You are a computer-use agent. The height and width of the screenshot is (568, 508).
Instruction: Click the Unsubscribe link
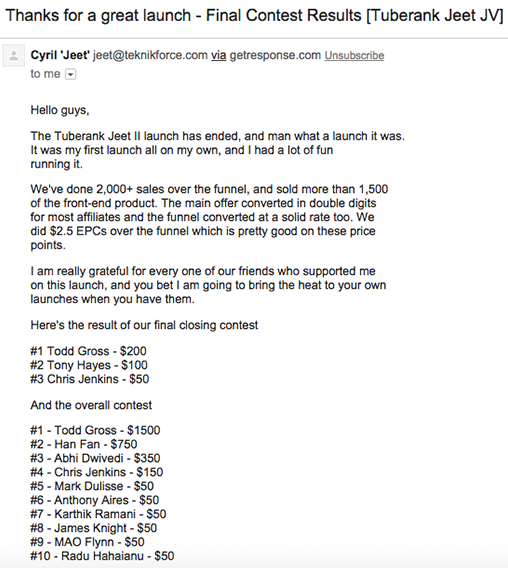[354, 55]
